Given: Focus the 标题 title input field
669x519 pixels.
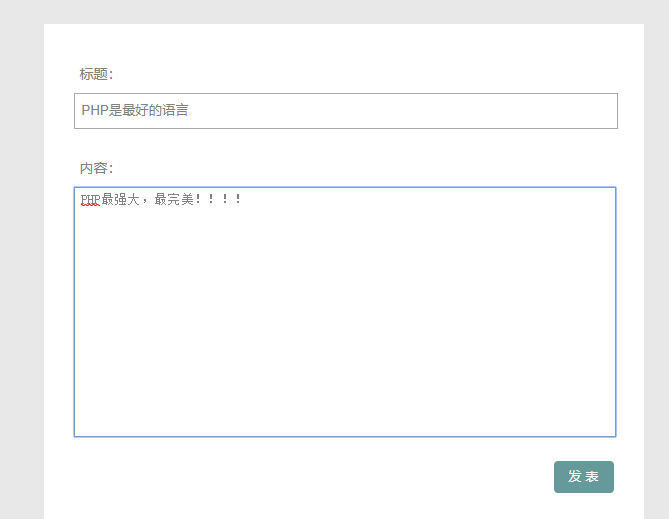Looking at the screenshot, I should pos(345,111).
